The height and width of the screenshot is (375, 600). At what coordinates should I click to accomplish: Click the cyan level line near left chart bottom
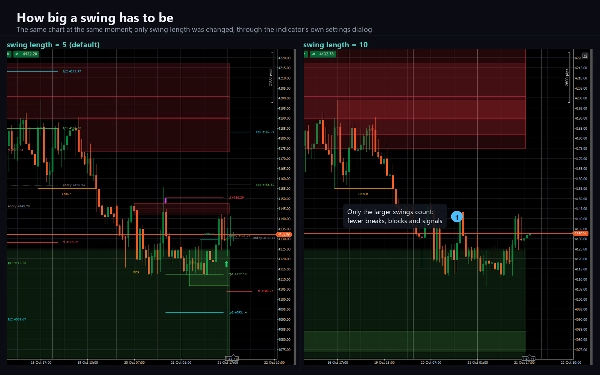(x=194, y=312)
